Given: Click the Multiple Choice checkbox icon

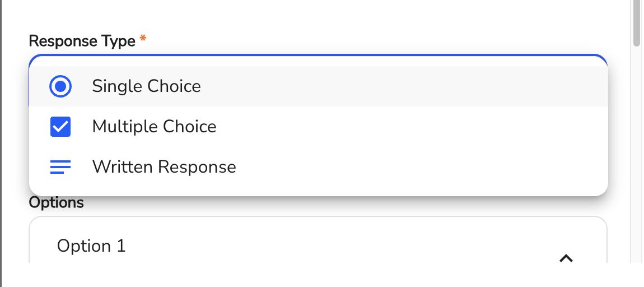Looking at the screenshot, I should click(x=60, y=127).
